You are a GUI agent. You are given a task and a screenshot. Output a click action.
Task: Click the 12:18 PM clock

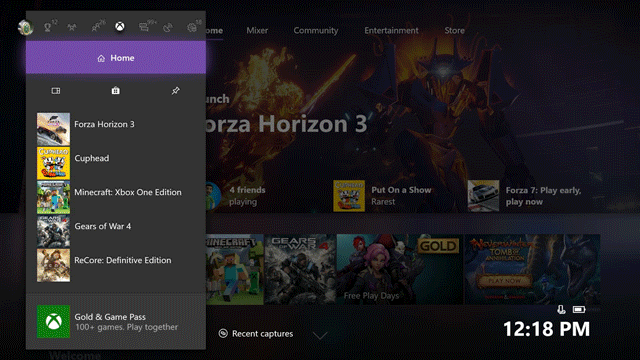pyautogui.click(x=547, y=329)
